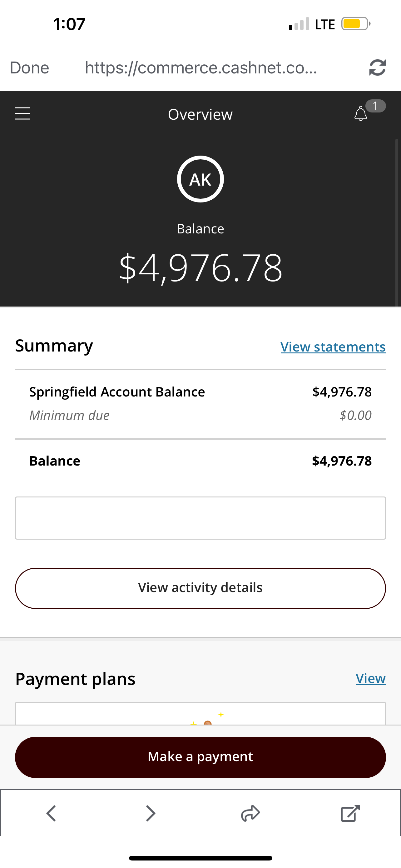Open page in external browser icon

350,814
